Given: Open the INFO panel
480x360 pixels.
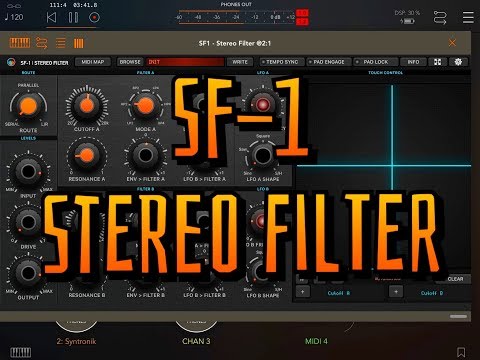Looking at the screenshot, I should (x=413, y=62).
